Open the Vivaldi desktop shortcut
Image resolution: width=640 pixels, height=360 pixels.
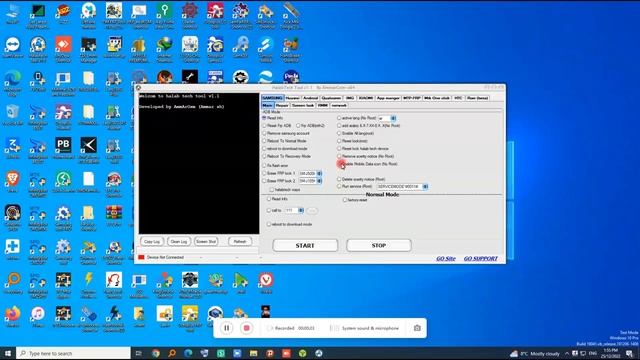266,283
